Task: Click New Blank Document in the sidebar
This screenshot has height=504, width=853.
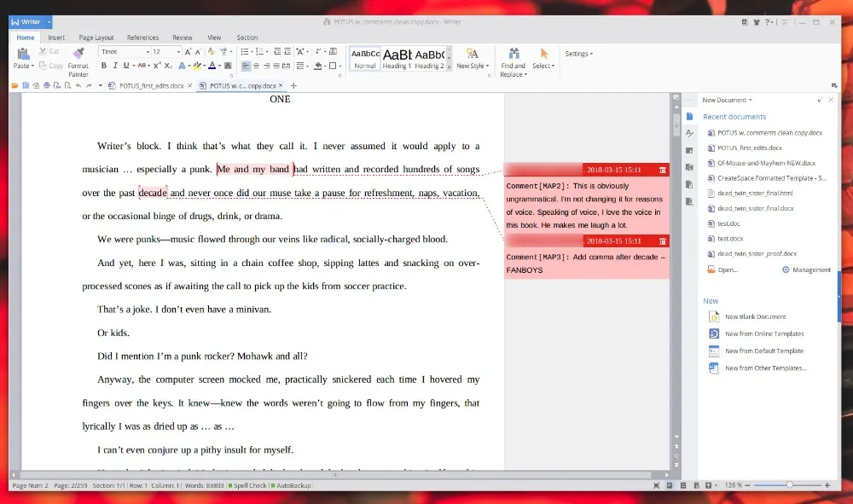Action: (x=755, y=316)
